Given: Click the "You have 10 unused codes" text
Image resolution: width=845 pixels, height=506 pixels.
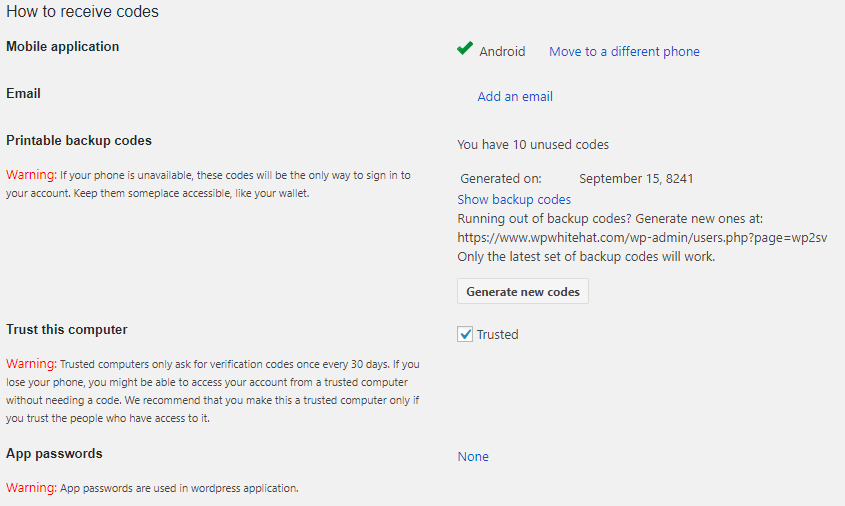Looking at the screenshot, I should [533, 145].
